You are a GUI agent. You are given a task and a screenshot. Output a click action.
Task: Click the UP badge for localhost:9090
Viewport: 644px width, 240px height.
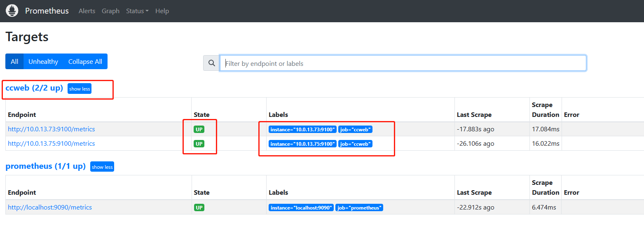(199, 207)
